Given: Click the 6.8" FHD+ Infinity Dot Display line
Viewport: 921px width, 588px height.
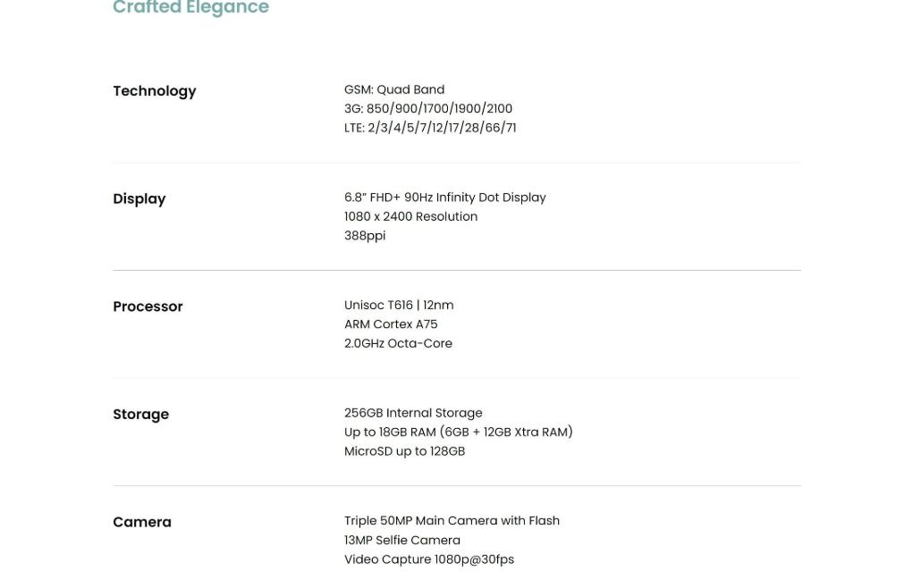Looking at the screenshot, I should pos(444,197).
